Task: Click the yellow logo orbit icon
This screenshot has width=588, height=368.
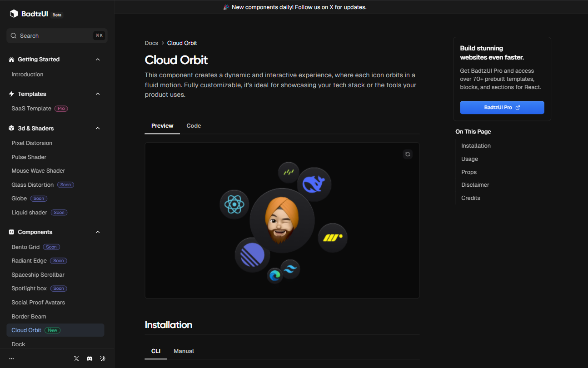Action: coord(333,238)
